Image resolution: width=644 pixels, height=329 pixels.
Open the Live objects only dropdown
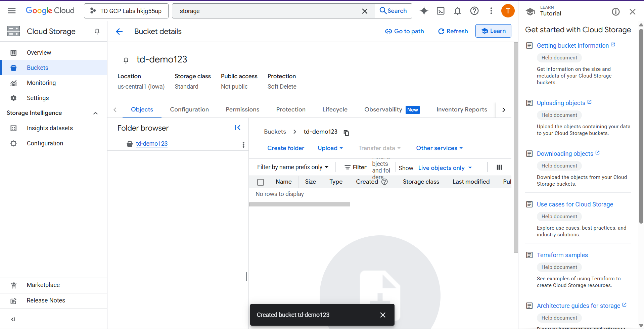(x=445, y=168)
